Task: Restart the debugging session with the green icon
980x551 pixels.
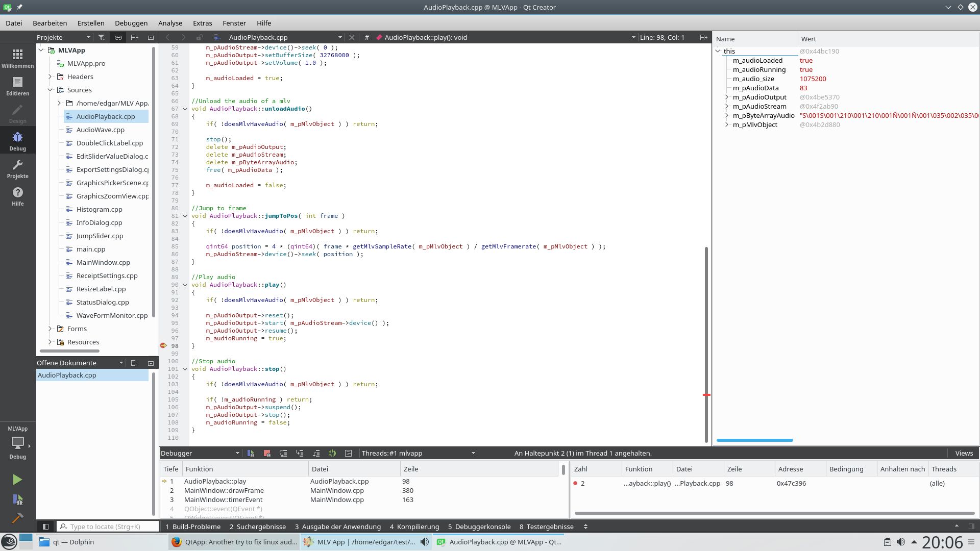Action: click(x=332, y=453)
